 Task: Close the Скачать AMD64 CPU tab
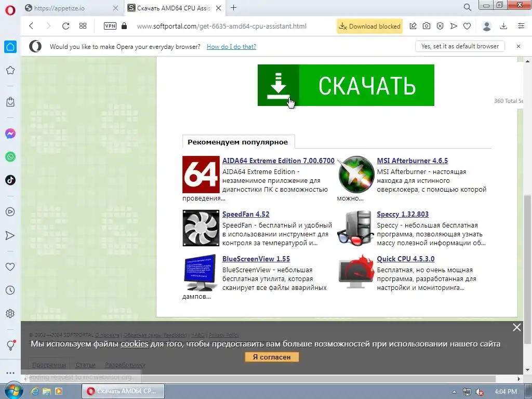pos(219,8)
